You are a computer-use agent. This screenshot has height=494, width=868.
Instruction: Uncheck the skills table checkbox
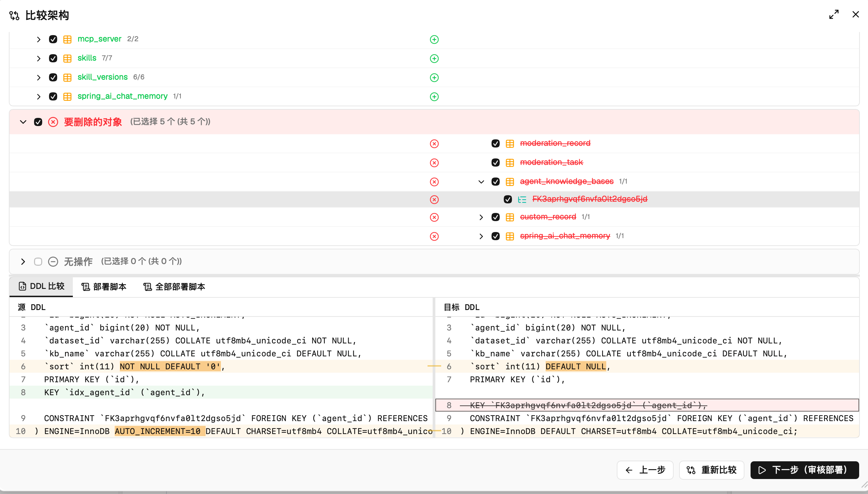53,58
